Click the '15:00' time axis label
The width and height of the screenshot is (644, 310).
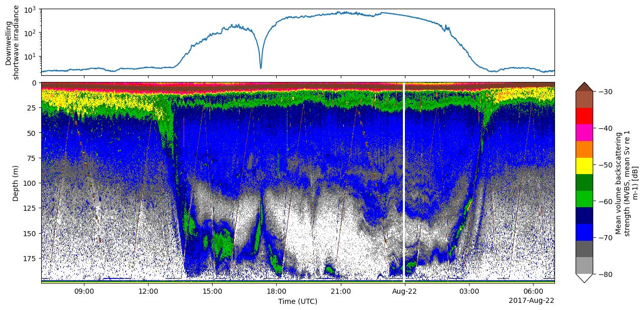(x=212, y=292)
